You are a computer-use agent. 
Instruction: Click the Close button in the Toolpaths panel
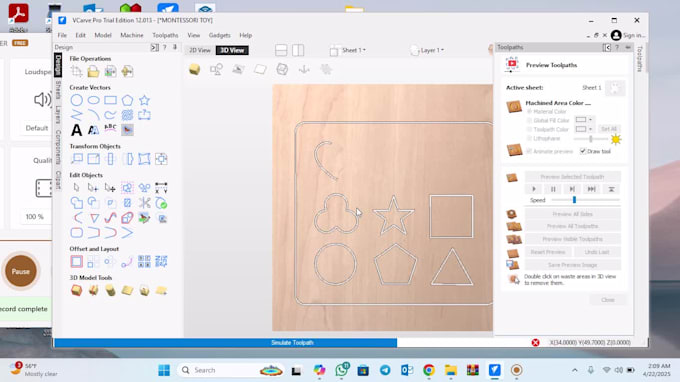coord(608,300)
